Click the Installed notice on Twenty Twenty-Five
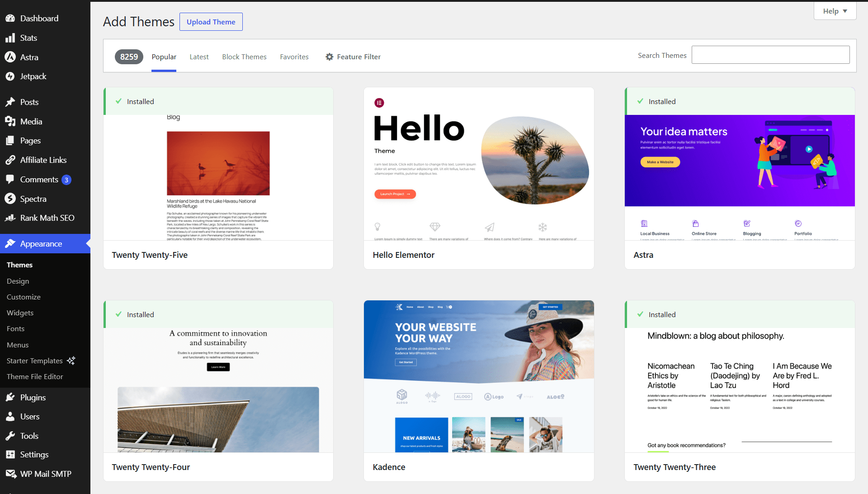The height and width of the screenshot is (494, 868). coord(218,101)
